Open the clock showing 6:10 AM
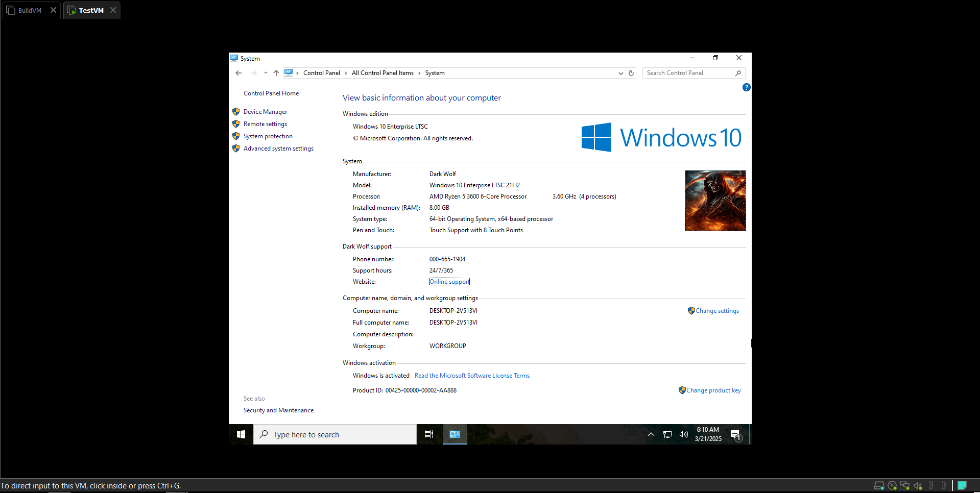The width and height of the screenshot is (980, 493). click(708, 434)
